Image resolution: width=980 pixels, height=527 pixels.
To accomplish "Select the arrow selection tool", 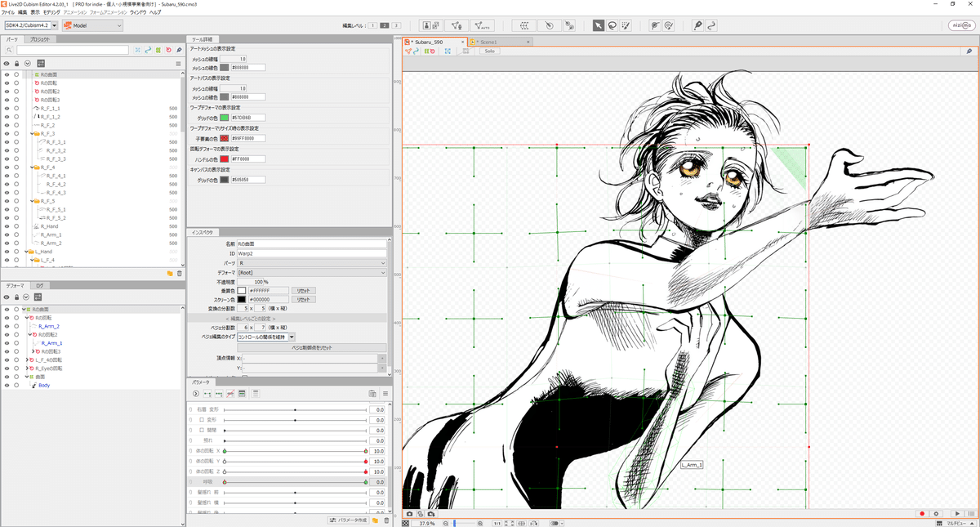I will coord(598,25).
